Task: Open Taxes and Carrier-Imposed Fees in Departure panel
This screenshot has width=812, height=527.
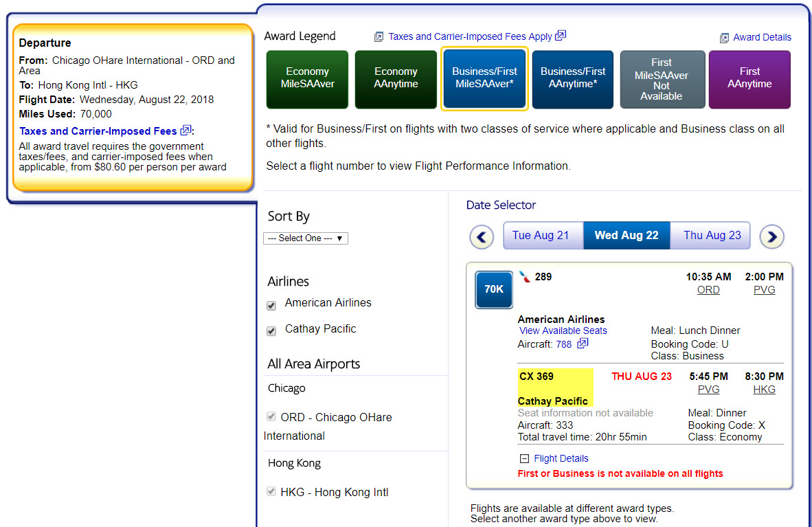Action: pyautogui.click(x=98, y=131)
